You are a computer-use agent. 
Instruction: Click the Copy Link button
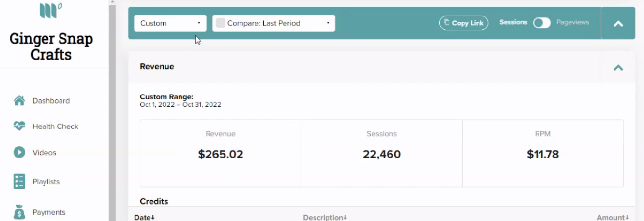pos(464,23)
